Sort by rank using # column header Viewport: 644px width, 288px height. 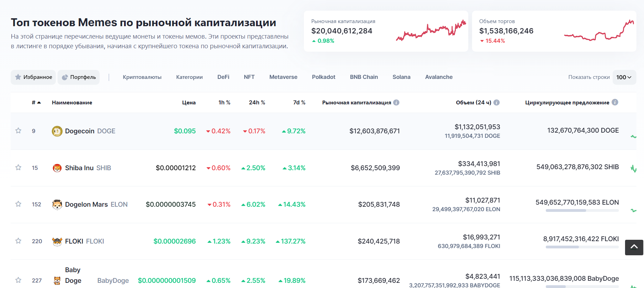pos(36,102)
